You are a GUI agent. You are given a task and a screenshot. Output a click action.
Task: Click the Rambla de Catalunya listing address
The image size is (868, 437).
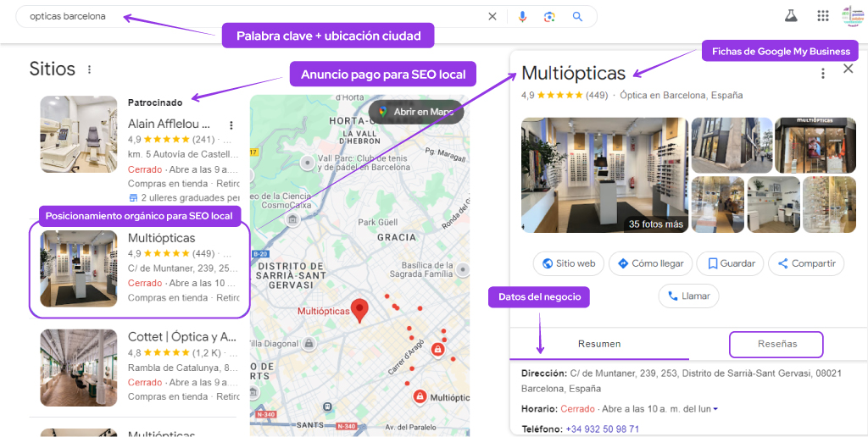click(x=183, y=368)
